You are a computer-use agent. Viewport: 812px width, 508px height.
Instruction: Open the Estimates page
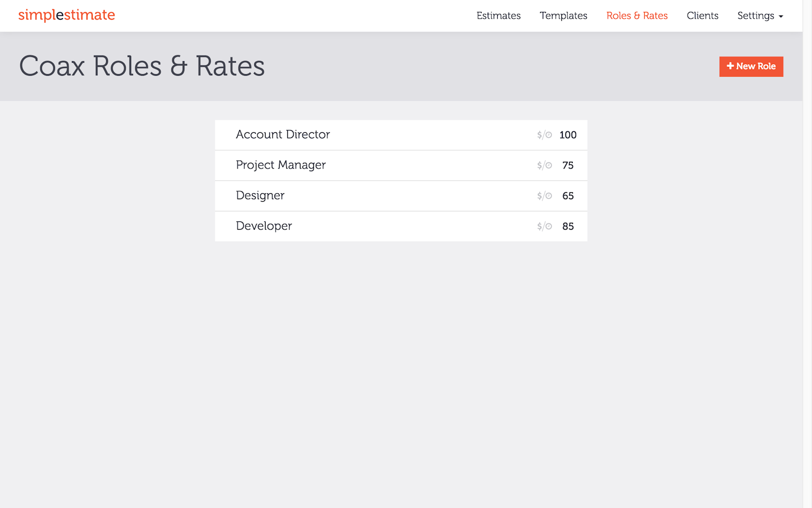pos(498,16)
